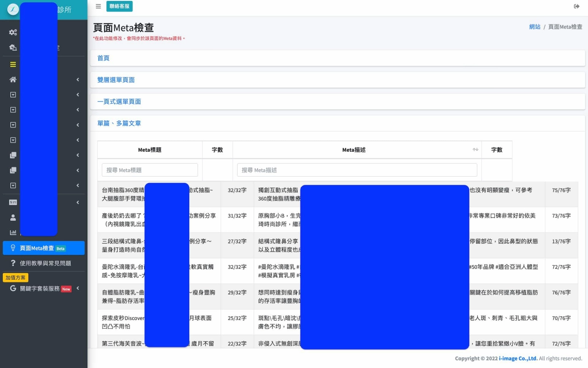Screen dimensions: 588x368
Task: Click the Google G icon beside 關鍵字套裝服務
Action: point(13,288)
